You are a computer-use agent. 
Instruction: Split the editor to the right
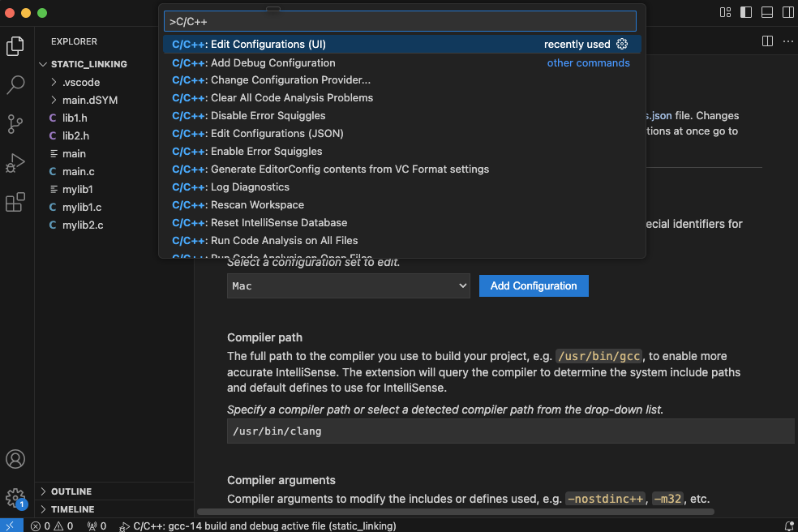pyautogui.click(x=767, y=41)
